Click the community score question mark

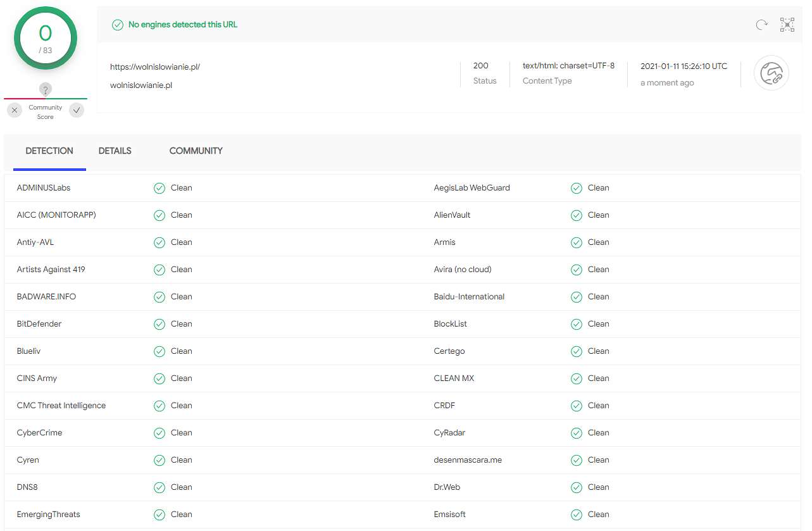pyautogui.click(x=46, y=89)
